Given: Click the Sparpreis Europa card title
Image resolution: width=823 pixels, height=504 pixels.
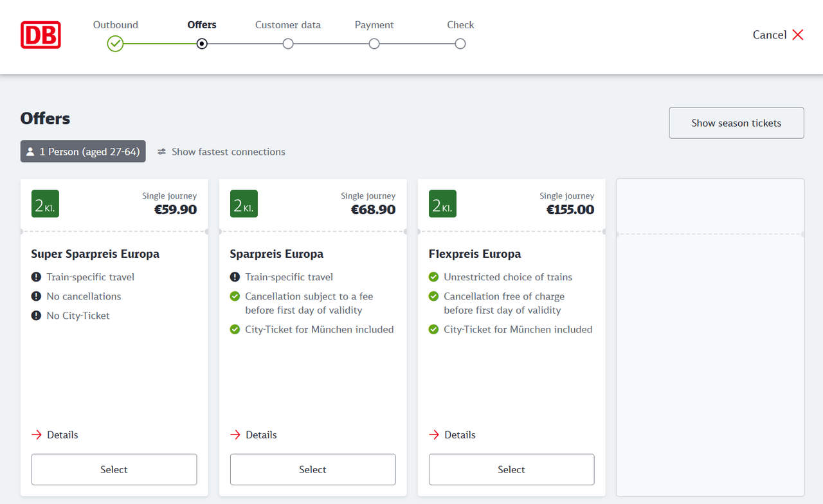Looking at the screenshot, I should [276, 254].
